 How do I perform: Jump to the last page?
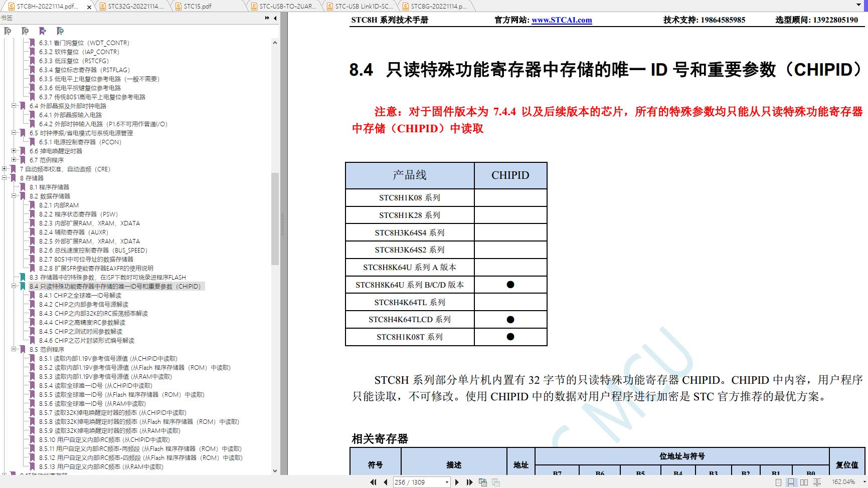(469, 482)
